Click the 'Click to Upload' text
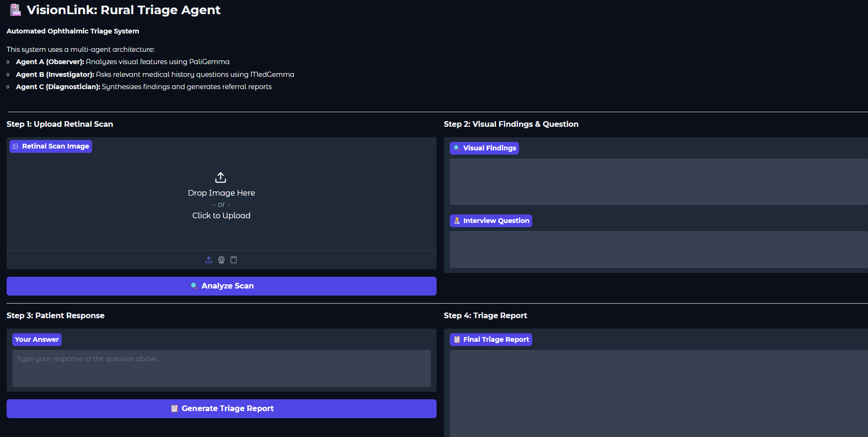This screenshot has height=437, width=868. click(x=221, y=215)
